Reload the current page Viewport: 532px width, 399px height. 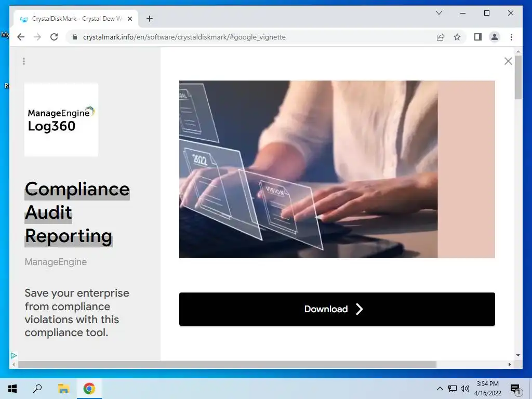pos(54,37)
